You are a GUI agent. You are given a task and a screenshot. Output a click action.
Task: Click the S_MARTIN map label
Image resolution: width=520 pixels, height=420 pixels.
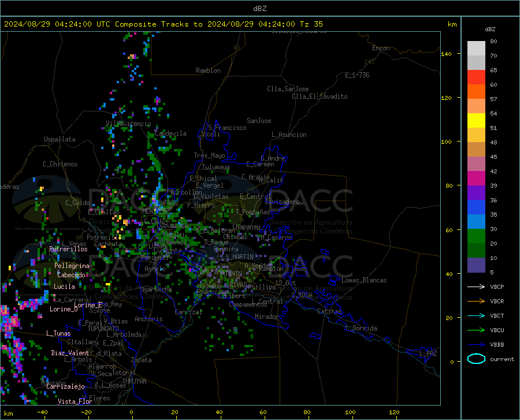[x=239, y=257]
